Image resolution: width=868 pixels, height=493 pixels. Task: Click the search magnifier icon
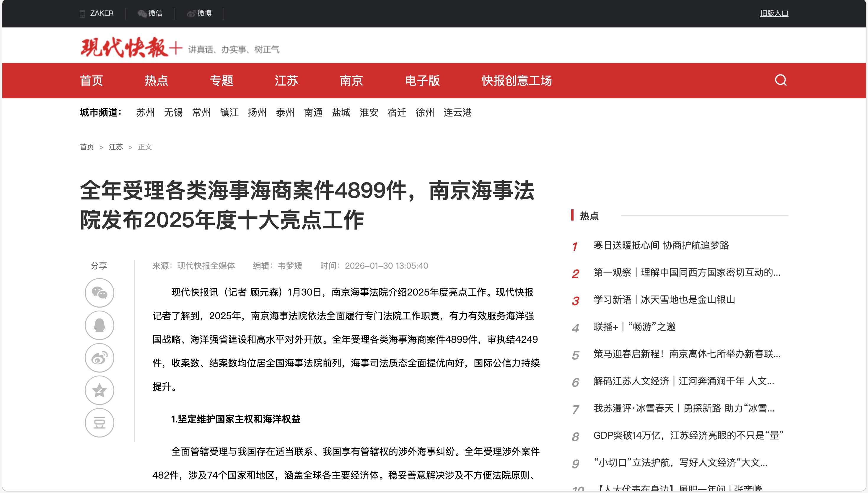coord(781,80)
